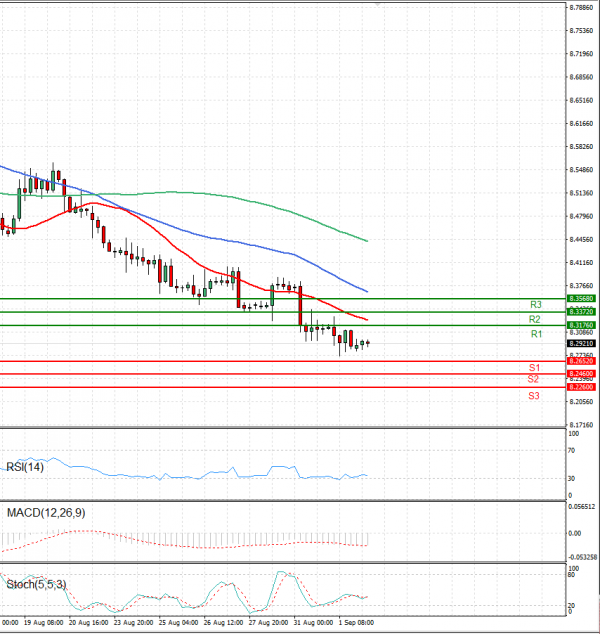Click the 8.31760 price tag
The width and height of the screenshot is (600, 634).
pos(581,325)
